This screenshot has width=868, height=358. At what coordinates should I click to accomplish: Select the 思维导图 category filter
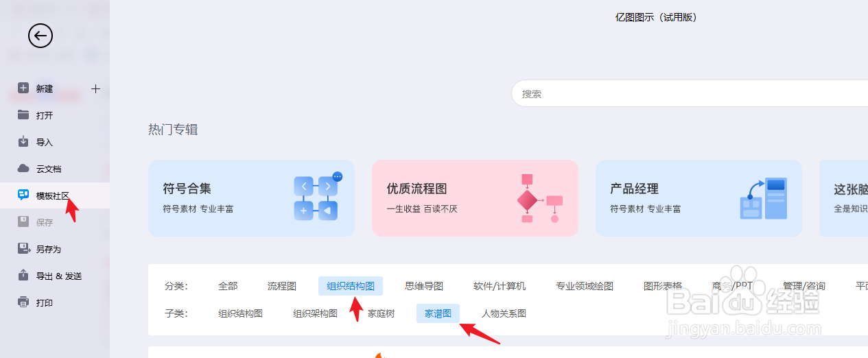424,286
